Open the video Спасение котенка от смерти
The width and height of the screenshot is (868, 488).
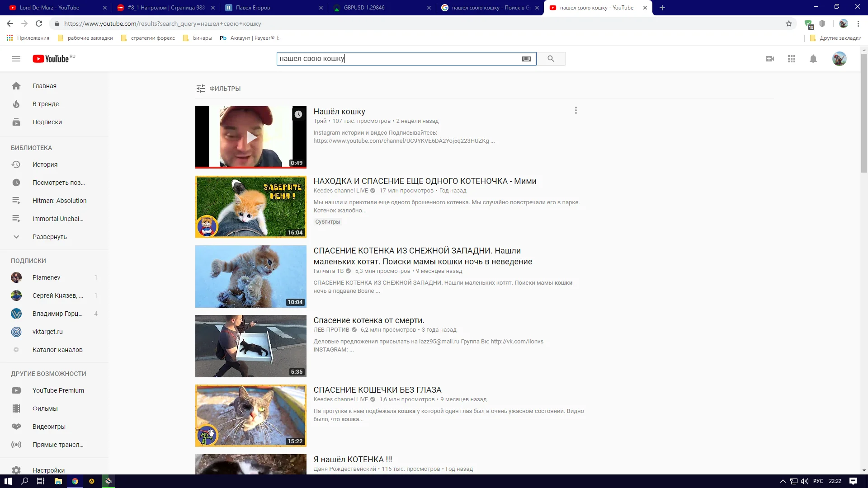[368, 320]
